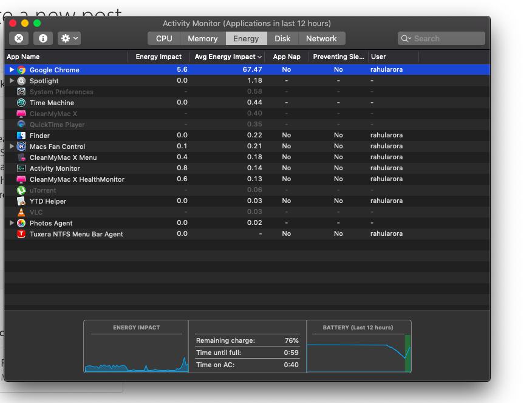Select the Time Machine icon row
This screenshot has height=403, width=532.
click(21, 103)
